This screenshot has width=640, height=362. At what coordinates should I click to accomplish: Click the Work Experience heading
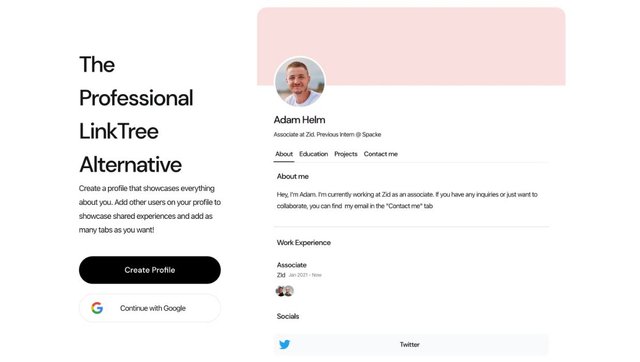[x=304, y=242]
